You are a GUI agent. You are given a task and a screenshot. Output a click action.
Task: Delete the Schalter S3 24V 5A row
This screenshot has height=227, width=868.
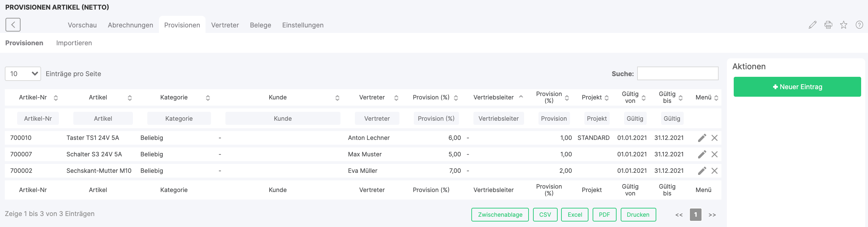pyautogui.click(x=714, y=154)
